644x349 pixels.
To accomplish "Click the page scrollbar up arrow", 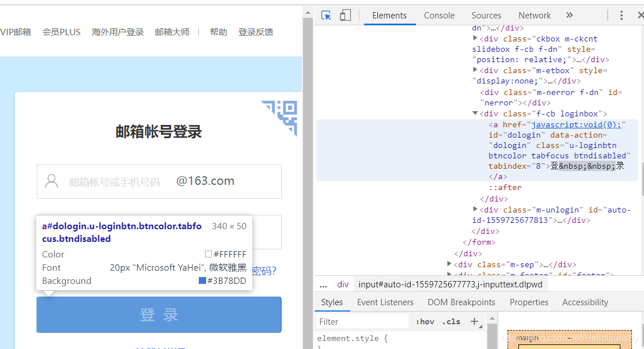I will (x=308, y=13).
